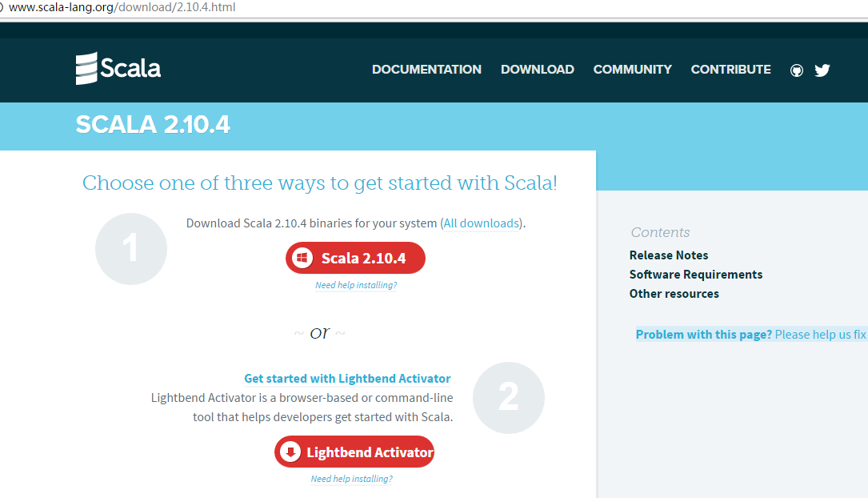Click the browser address bar URL
868x498 pixels.
pyautogui.click(x=122, y=8)
